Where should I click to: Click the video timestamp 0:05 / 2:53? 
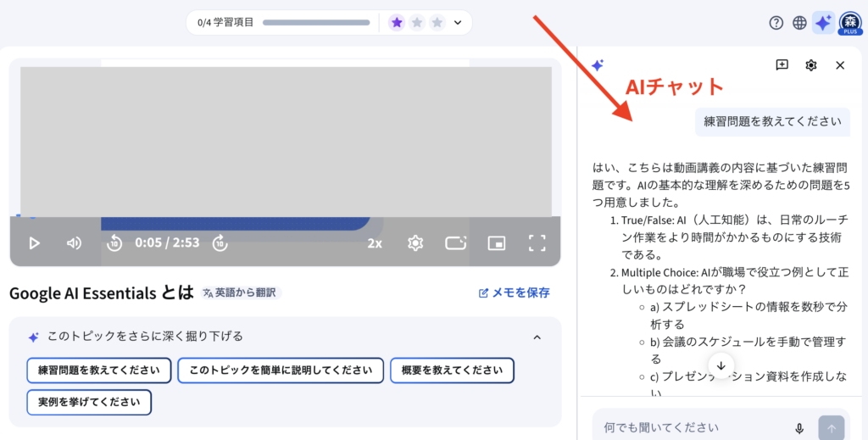[x=167, y=242]
